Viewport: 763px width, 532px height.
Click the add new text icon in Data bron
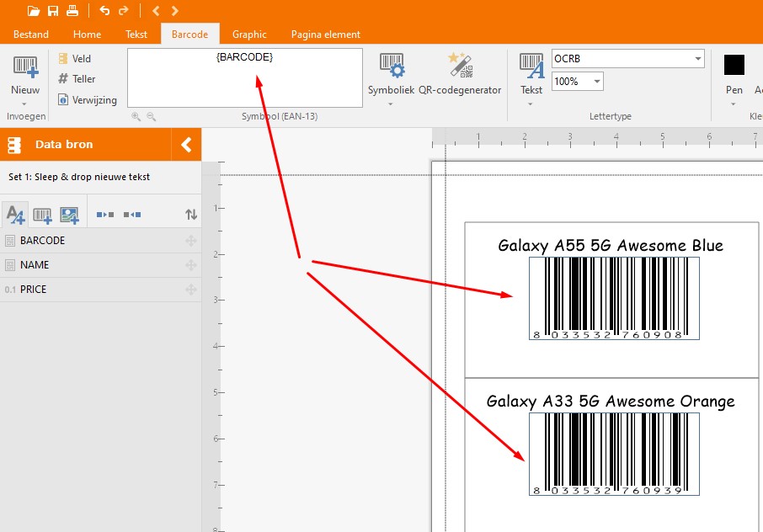[x=15, y=215]
